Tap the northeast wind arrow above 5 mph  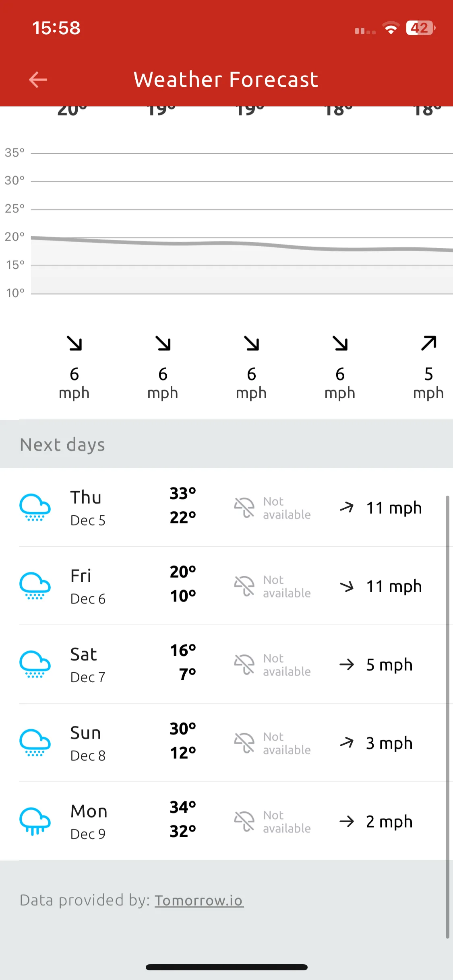[x=429, y=343]
